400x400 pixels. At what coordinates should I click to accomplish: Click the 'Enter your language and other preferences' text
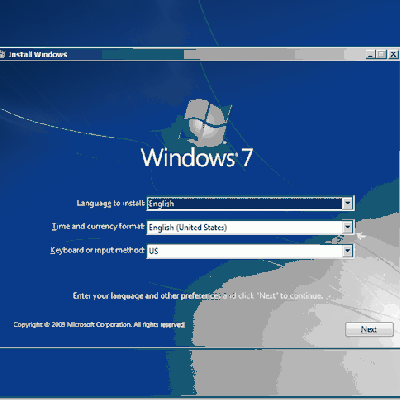coord(198,296)
